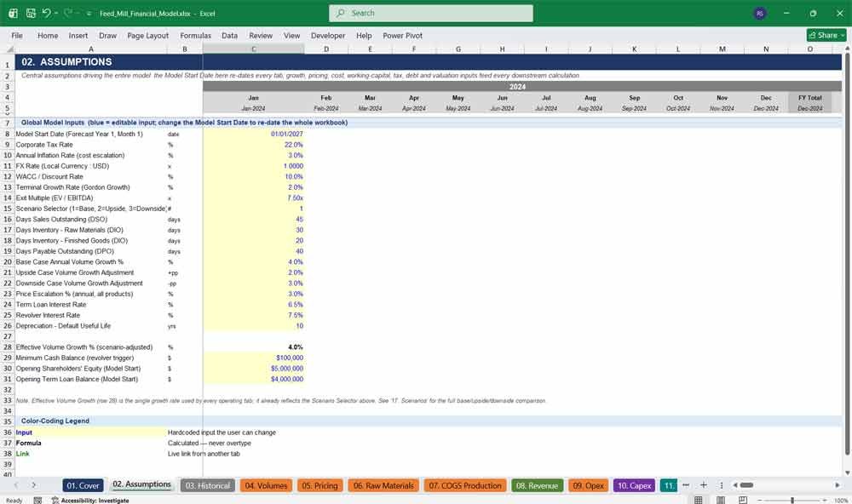Navigate to previous sheet tabs arrow
Screen dimensions: 852x504
point(15,485)
